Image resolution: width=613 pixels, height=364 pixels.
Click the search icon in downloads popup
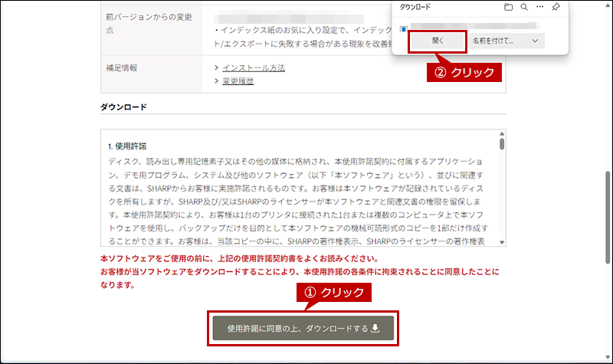[524, 7]
